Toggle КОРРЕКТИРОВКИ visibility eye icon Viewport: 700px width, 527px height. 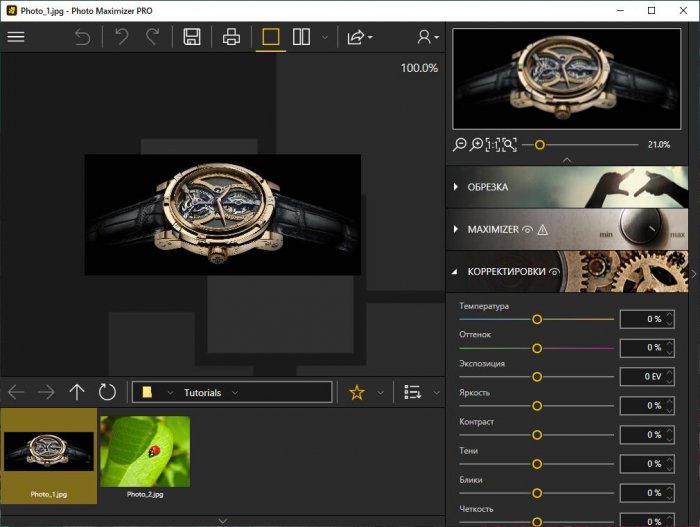click(554, 271)
